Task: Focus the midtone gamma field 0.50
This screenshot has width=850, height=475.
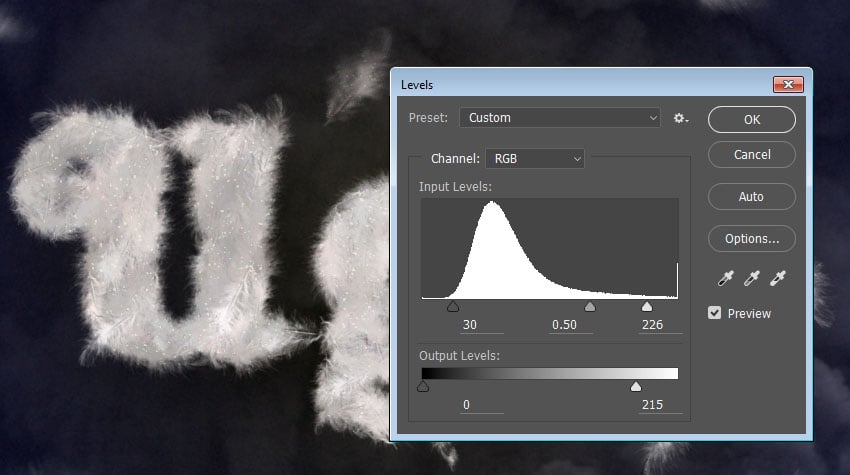Action: pos(564,325)
